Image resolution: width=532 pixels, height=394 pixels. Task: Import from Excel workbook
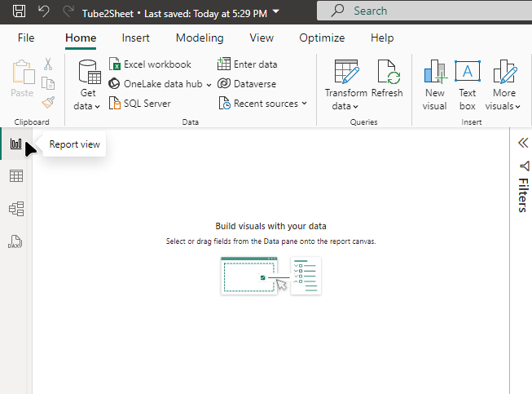tap(150, 64)
